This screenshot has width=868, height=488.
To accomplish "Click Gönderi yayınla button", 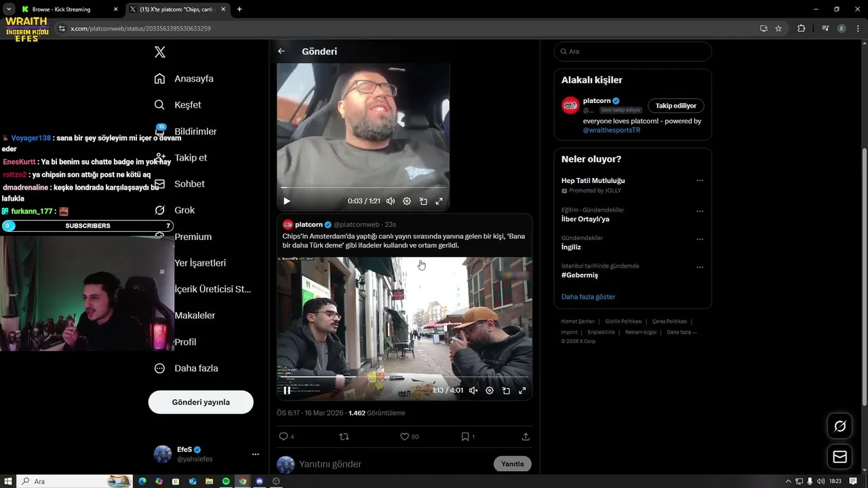I will (201, 402).
